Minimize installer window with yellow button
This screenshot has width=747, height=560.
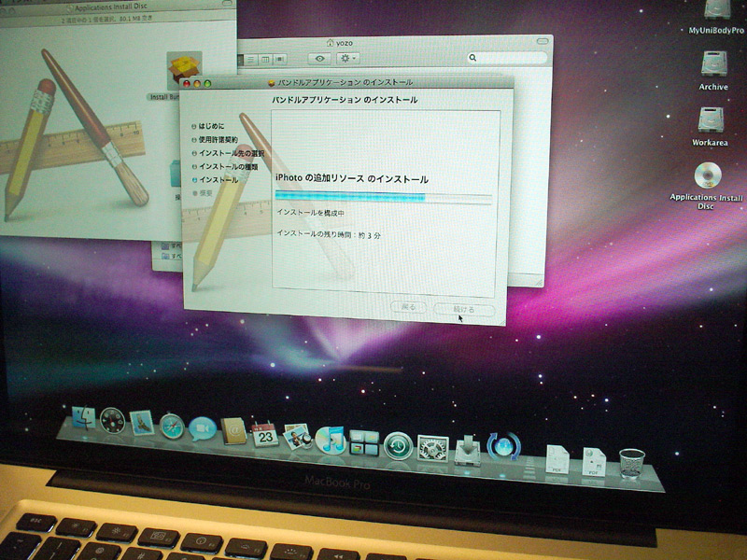(x=197, y=84)
